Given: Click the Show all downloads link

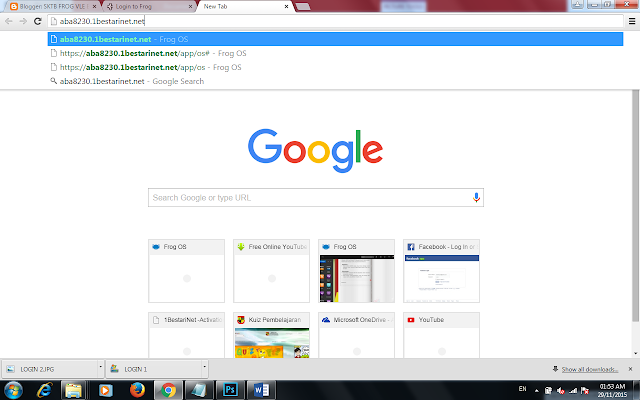Looking at the screenshot, I should click(x=589, y=369).
